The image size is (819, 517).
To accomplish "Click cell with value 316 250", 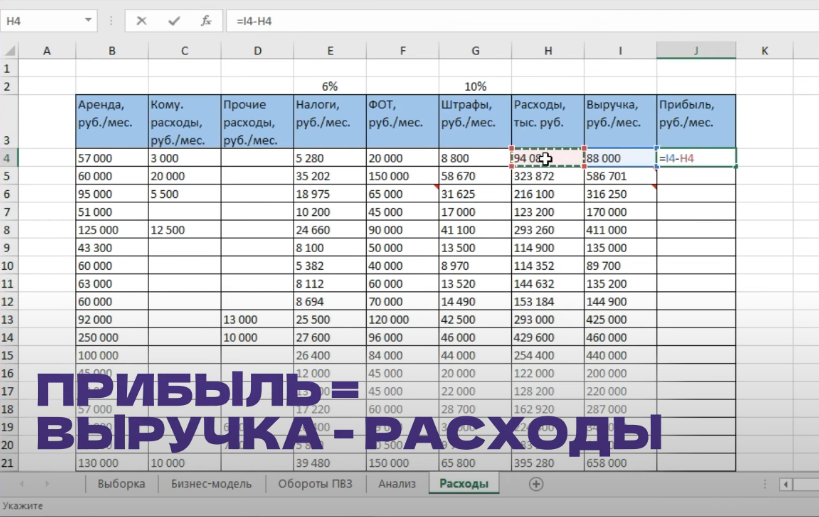I will pos(621,194).
